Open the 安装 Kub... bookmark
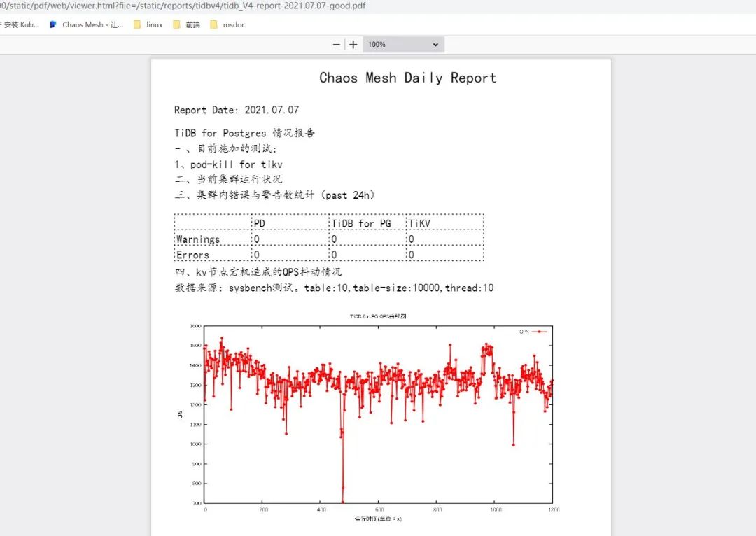The width and height of the screenshot is (756, 536). tap(20, 24)
